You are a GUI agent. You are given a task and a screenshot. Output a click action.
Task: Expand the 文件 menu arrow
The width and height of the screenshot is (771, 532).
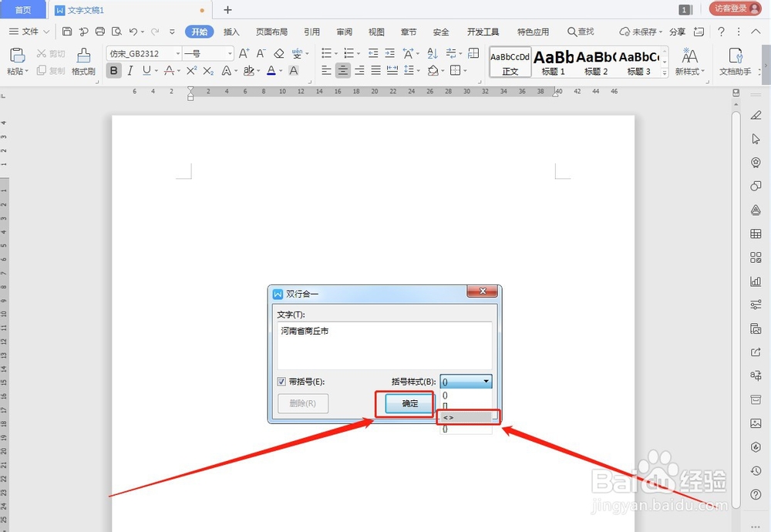(x=46, y=32)
